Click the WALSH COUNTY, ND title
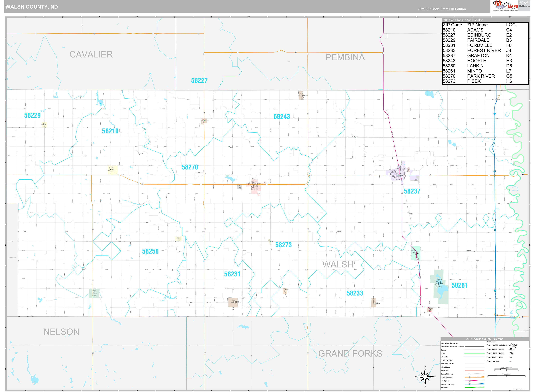Viewport: 533px width, 392px height. coord(32,7)
